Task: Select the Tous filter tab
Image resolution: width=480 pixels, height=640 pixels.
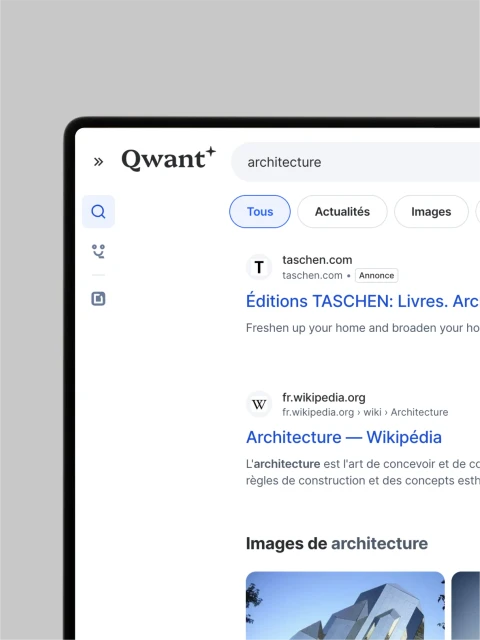Action: click(260, 211)
